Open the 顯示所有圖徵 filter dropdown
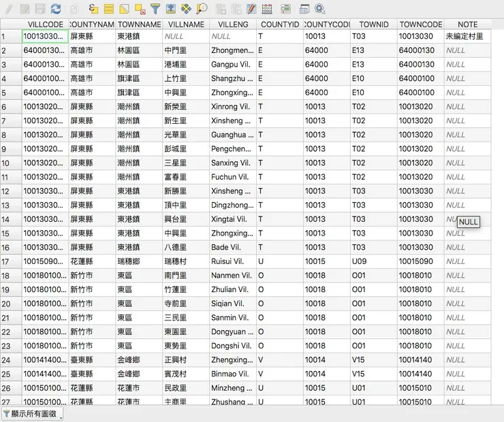The image size is (504, 422). tap(32, 414)
